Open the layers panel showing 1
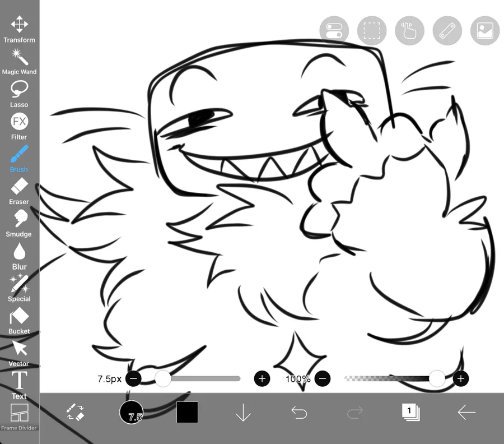The image size is (504, 444). [x=411, y=412]
